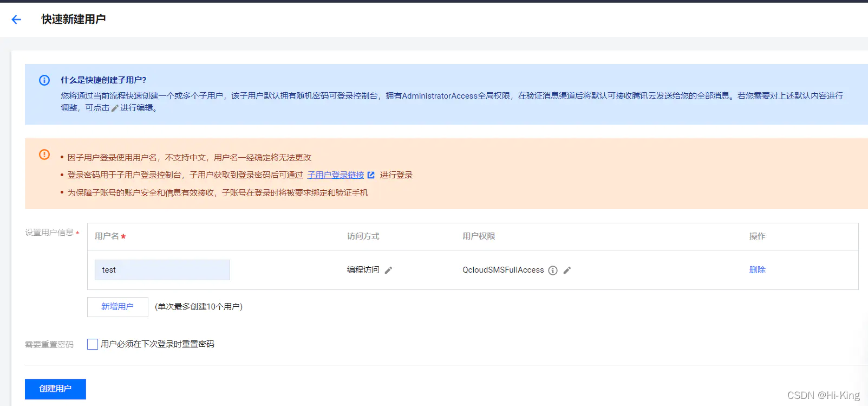Click the notice line starting 为保障子账号的账户安全
This screenshot has height=406, width=868.
coord(218,193)
